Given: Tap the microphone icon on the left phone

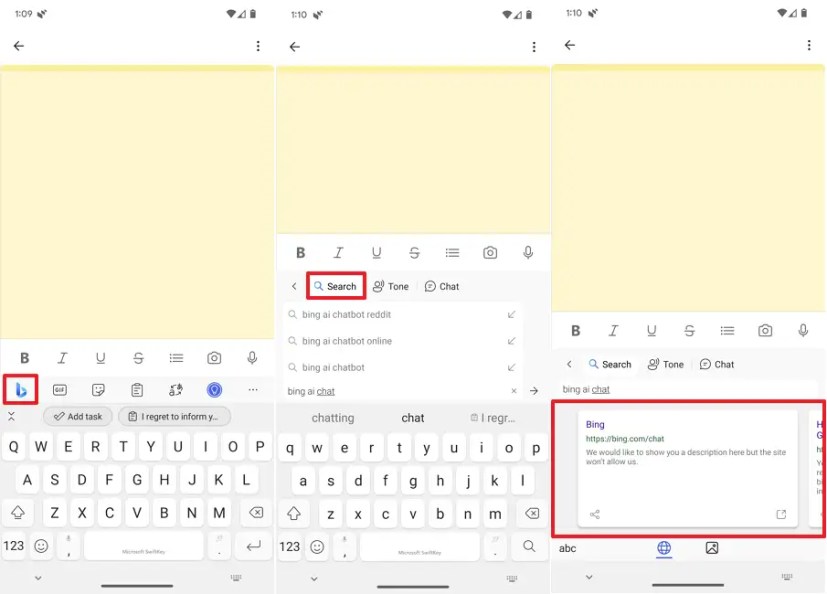Looking at the screenshot, I should pyautogui.click(x=252, y=358).
